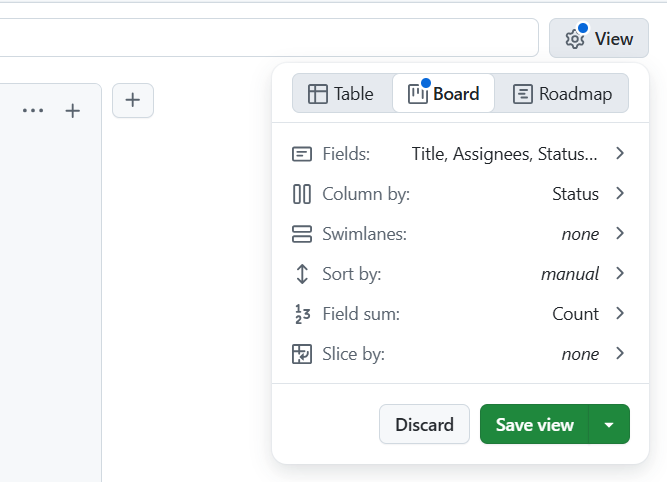Click the Field sum numbers icon

(x=302, y=314)
